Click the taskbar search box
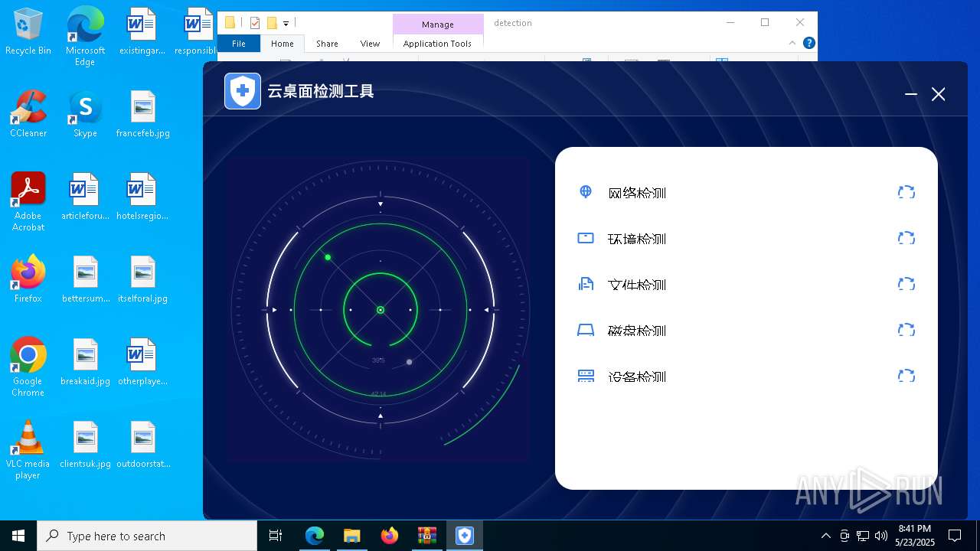The width and height of the screenshot is (980, 551). coord(147,536)
